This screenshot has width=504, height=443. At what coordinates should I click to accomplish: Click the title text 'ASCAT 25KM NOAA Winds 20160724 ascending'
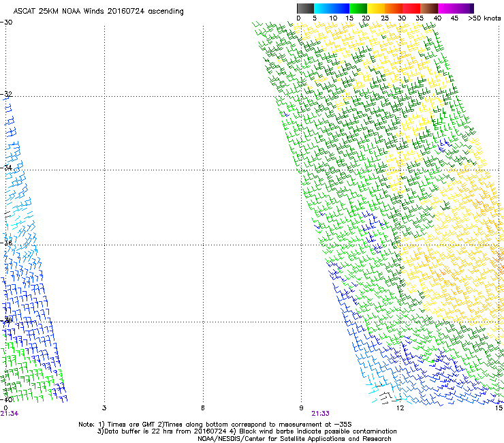pos(98,12)
